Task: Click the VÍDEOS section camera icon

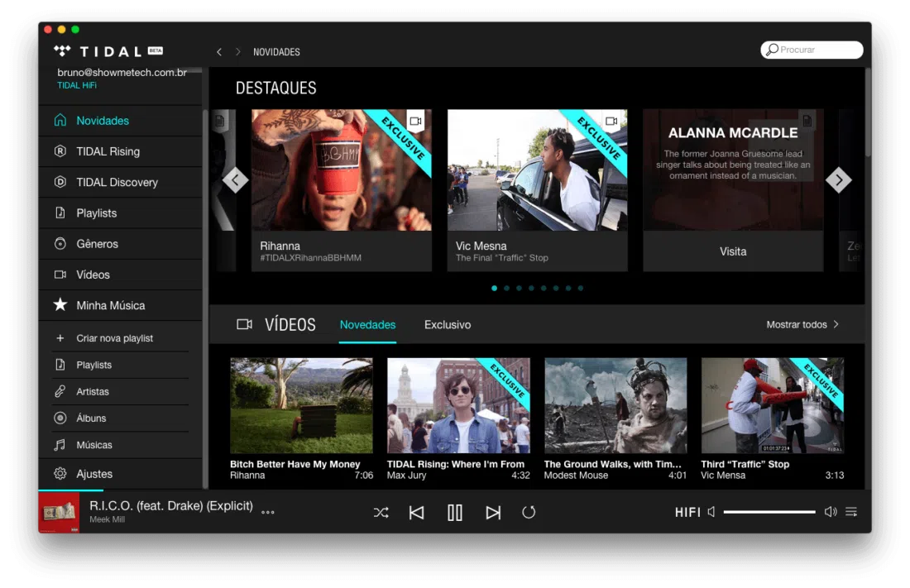Action: click(244, 324)
